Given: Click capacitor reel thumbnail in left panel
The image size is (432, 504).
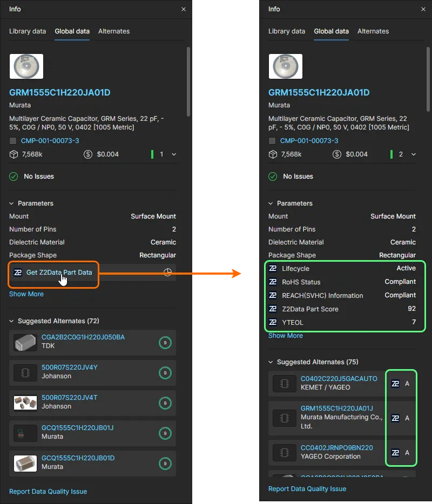Looking at the screenshot, I should pos(26,66).
